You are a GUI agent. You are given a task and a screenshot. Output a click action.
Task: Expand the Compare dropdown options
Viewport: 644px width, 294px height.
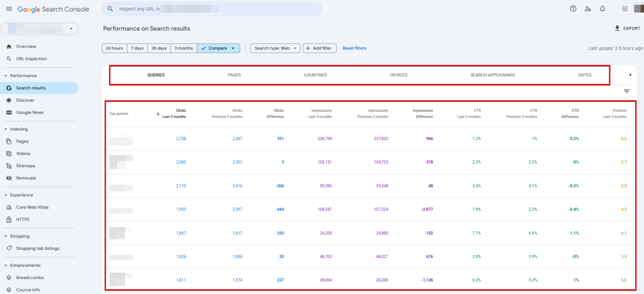coord(233,48)
